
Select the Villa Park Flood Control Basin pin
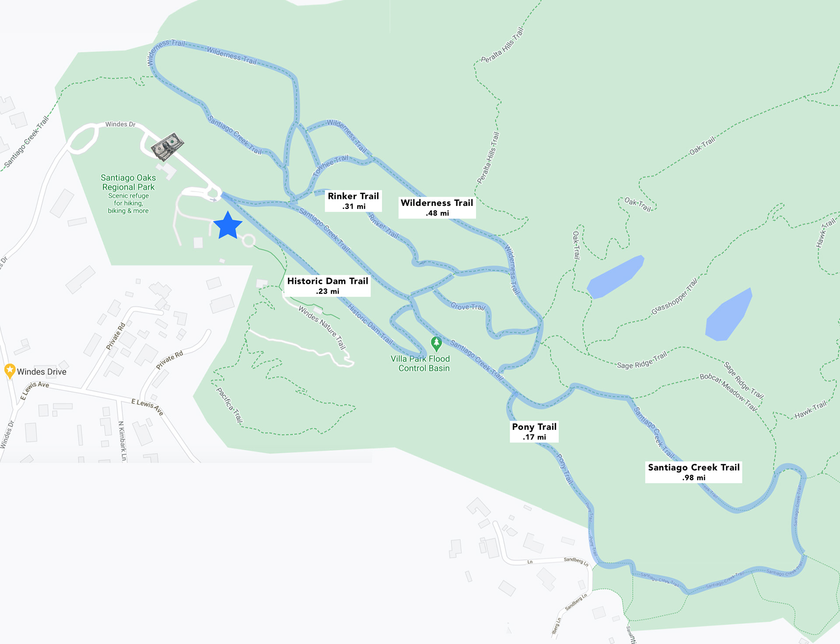point(436,344)
